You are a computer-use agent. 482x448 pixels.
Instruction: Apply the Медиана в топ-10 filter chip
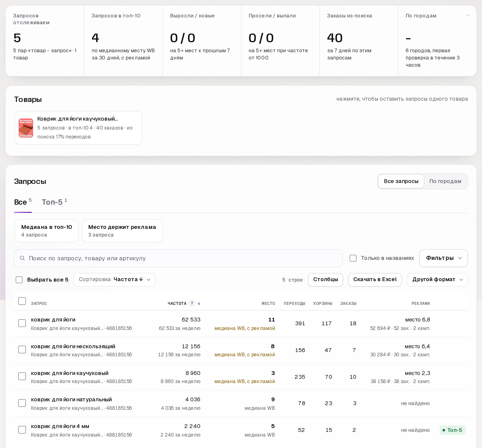point(46,231)
